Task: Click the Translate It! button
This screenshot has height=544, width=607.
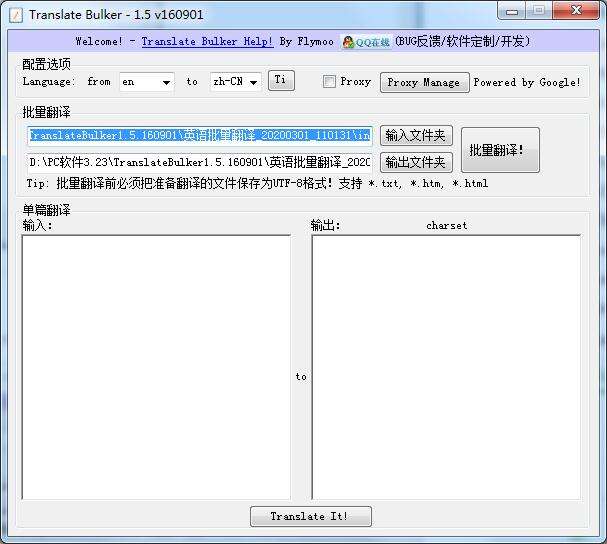Action: click(310, 516)
